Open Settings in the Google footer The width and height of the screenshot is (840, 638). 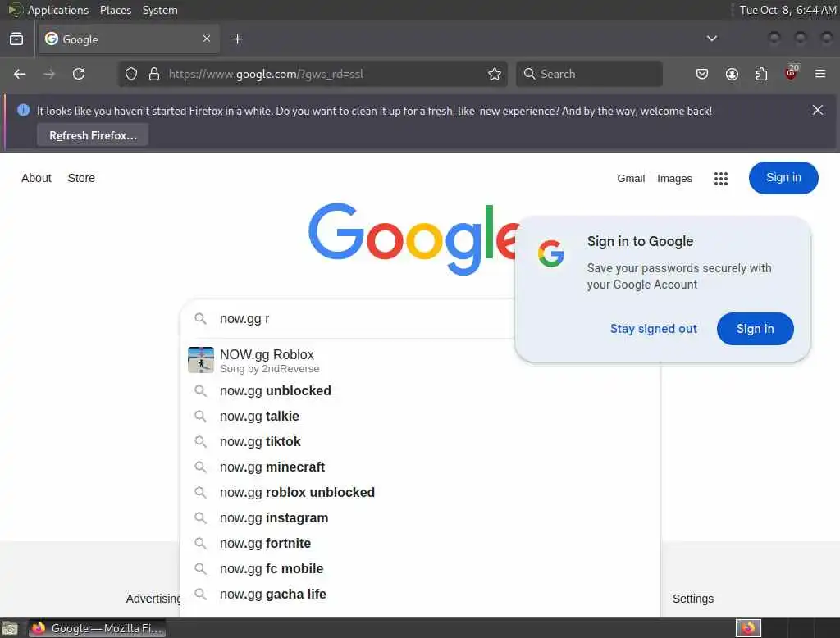pyautogui.click(x=692, y=599)
